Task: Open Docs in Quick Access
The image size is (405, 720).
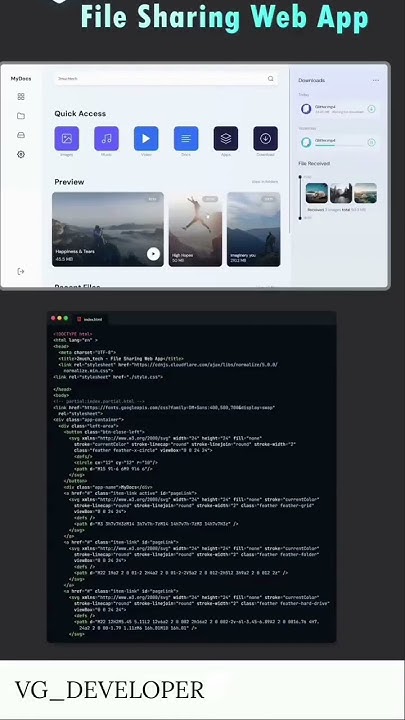Action: (x=186, y=138)
